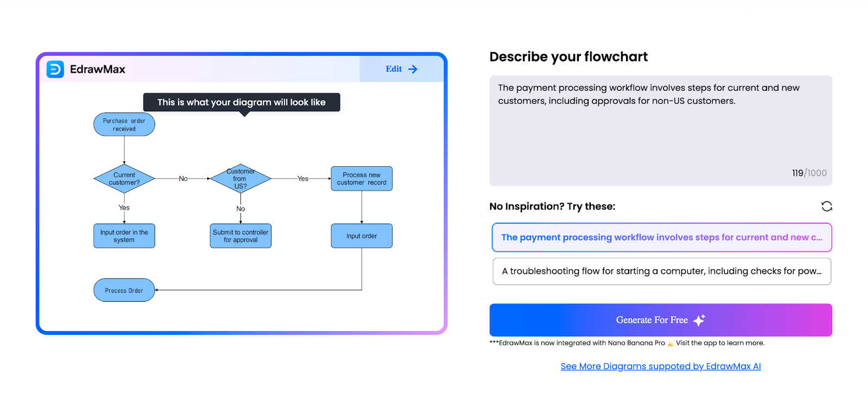Select the Current customer? decision diamond
Viewport: 868px width, 418px height.
(124, 179)
